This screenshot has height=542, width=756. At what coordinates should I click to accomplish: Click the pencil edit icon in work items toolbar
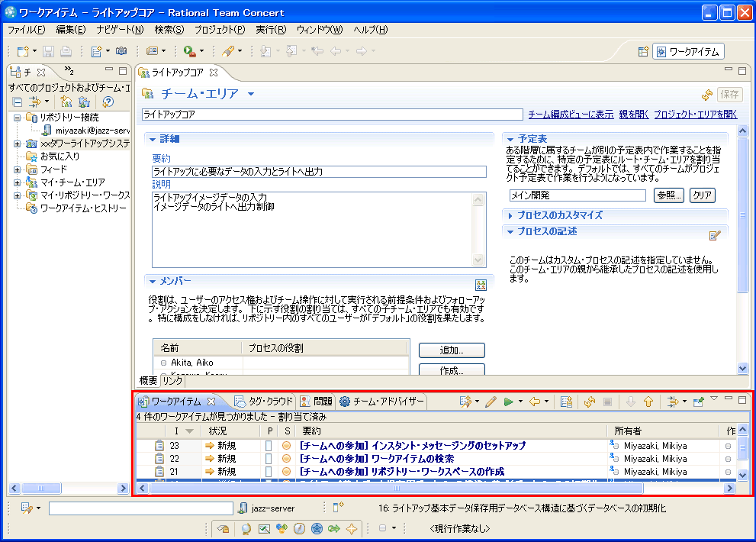point(491,402)
